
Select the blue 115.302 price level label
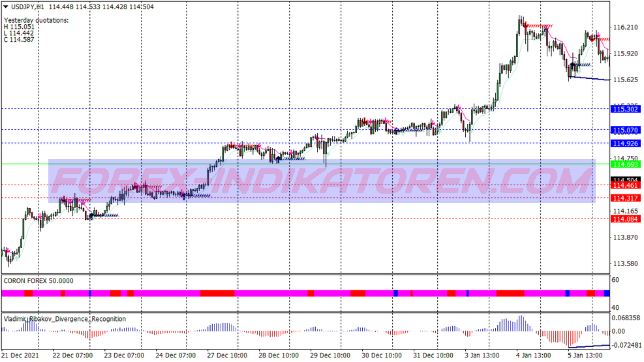point(626,109)
